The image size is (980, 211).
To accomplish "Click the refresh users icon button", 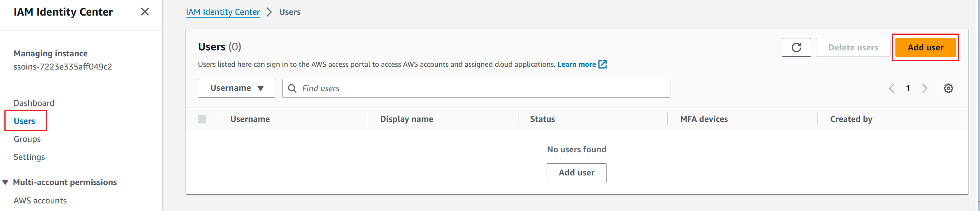I will click(x=796, y=48).
